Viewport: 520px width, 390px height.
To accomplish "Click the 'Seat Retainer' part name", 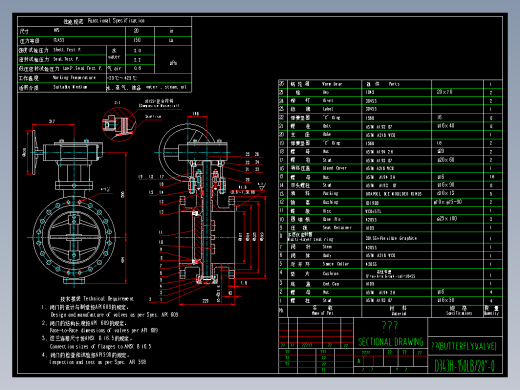I will pos(337,228).
